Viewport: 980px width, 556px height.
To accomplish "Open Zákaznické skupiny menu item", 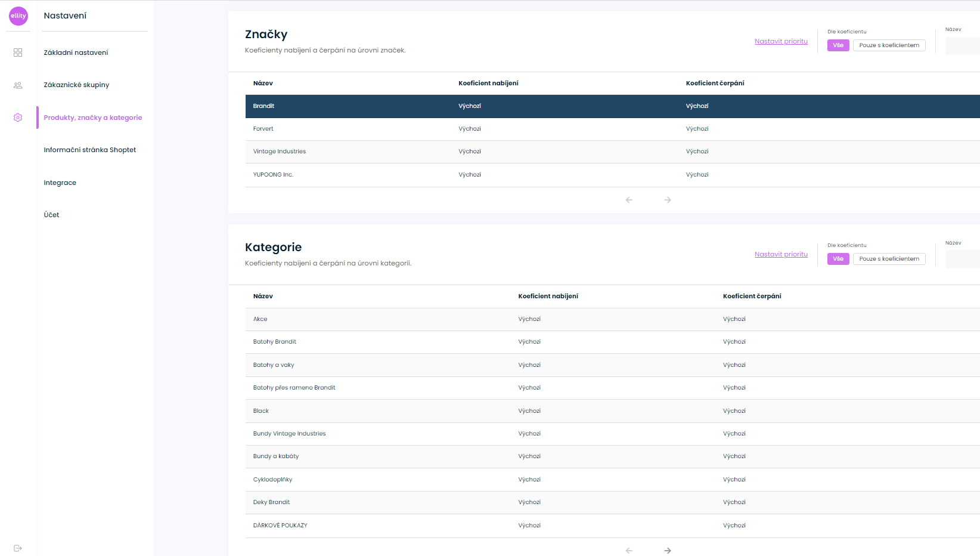I will tap(76, 85).
